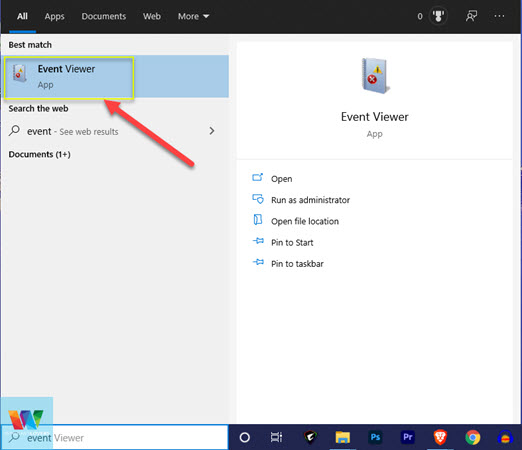
Task: Open File Explorer from the taskbar
Action: 343,437
